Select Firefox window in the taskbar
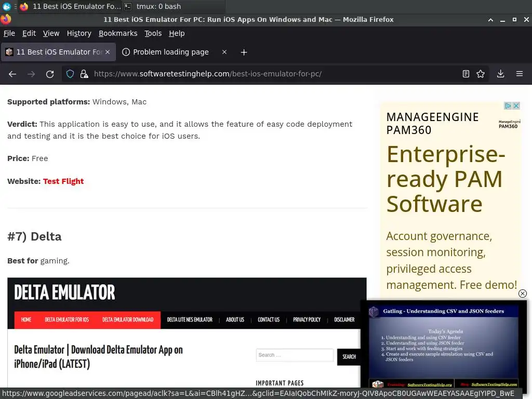This screenshot has height=399, width=532. [70, 6]
